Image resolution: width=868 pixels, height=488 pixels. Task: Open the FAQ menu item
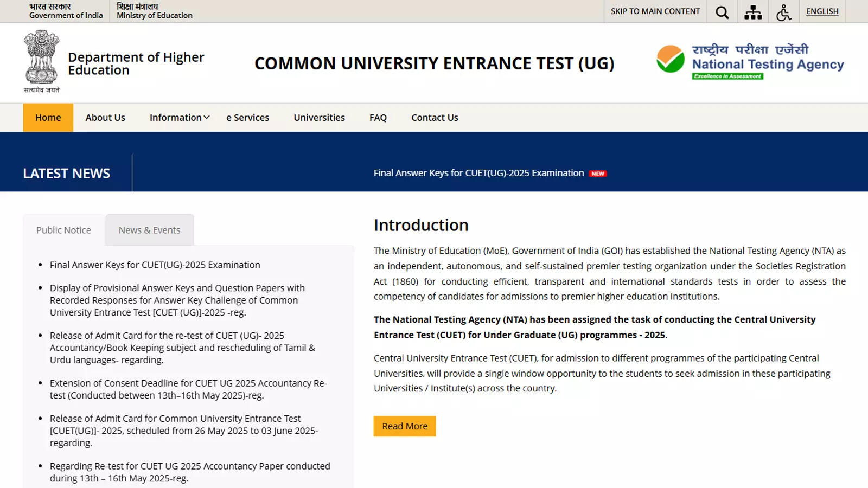pos(378,118)
